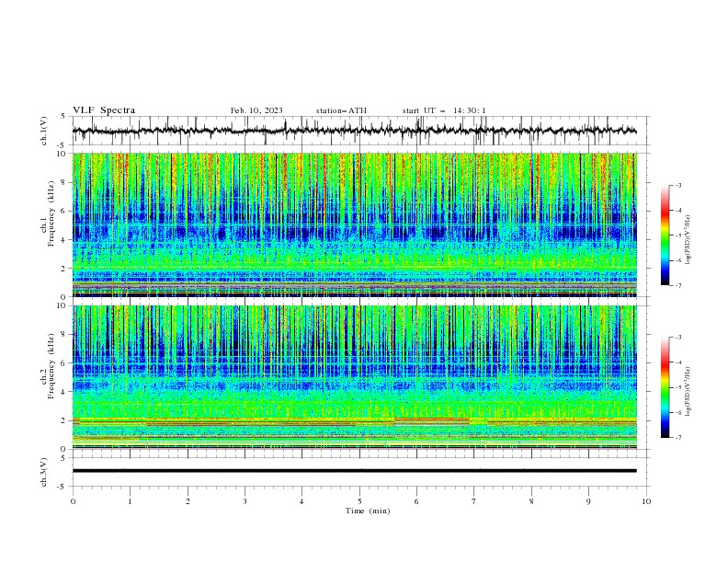728x563 pixels.
Task: Click time-axis tick label "7" at the bottom
Action: [473, 501]
